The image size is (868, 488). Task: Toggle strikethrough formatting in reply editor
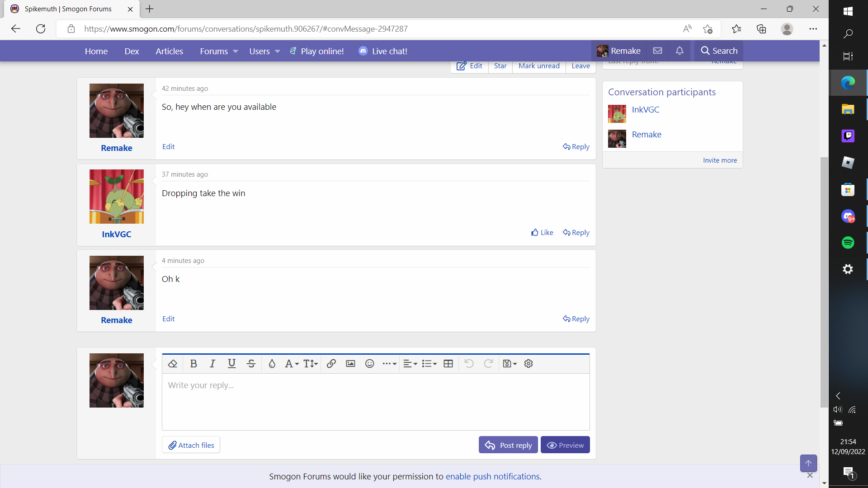[251, 364]
